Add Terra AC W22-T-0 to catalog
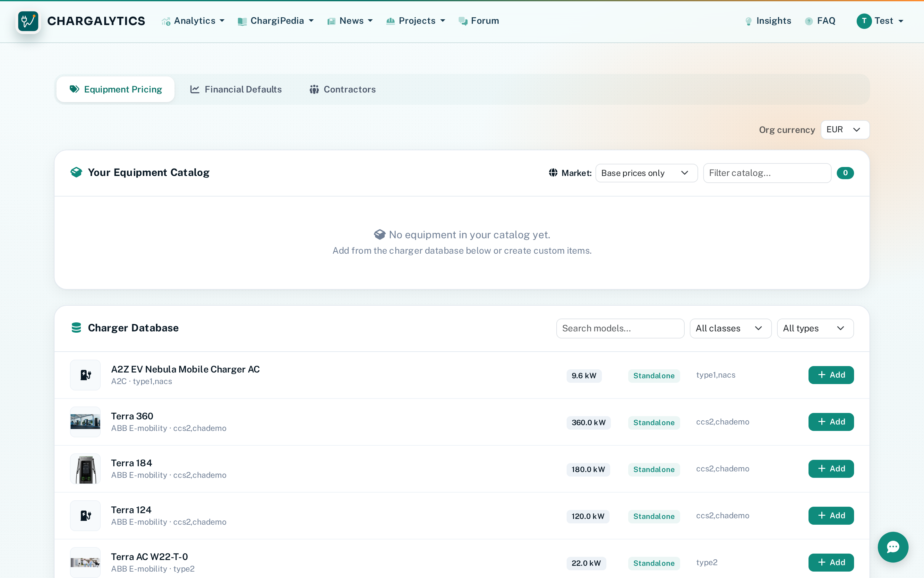This screenshot has width=924, height=578. (831, 562)
